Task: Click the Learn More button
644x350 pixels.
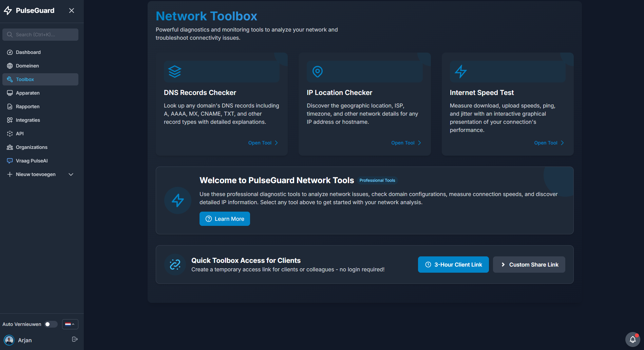Action: (225, 219)
